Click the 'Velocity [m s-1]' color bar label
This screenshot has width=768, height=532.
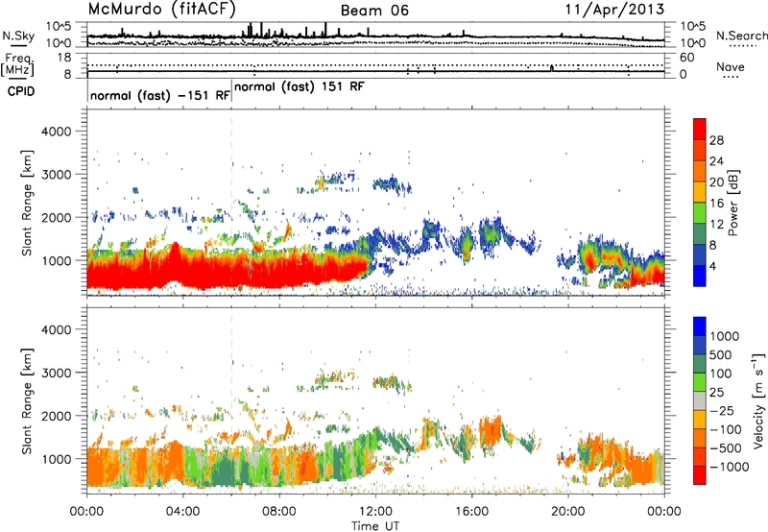(x=758, y=400)
